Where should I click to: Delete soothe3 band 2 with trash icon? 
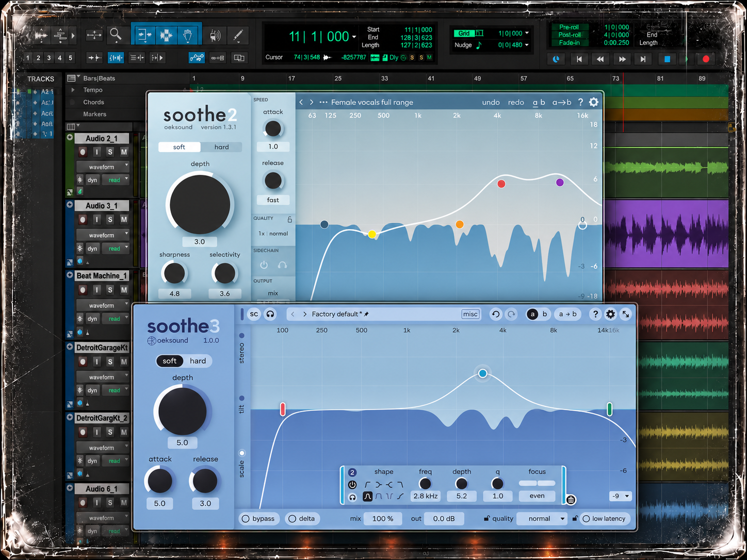(x=571, y=500)
